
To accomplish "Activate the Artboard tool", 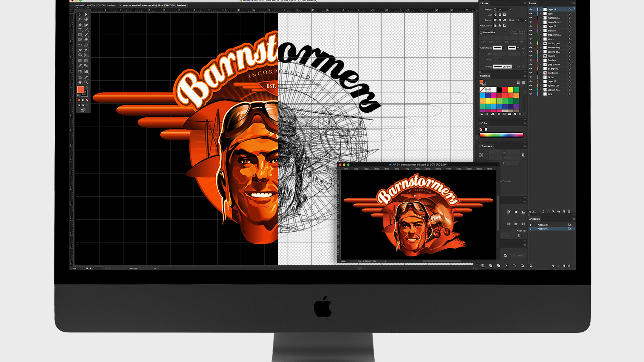I will click(80, 77).
